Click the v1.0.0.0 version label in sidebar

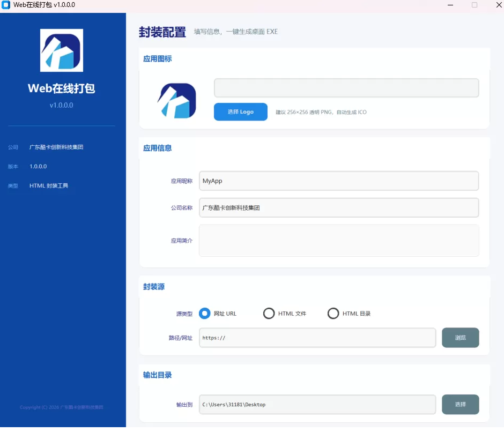coord(62,105)
